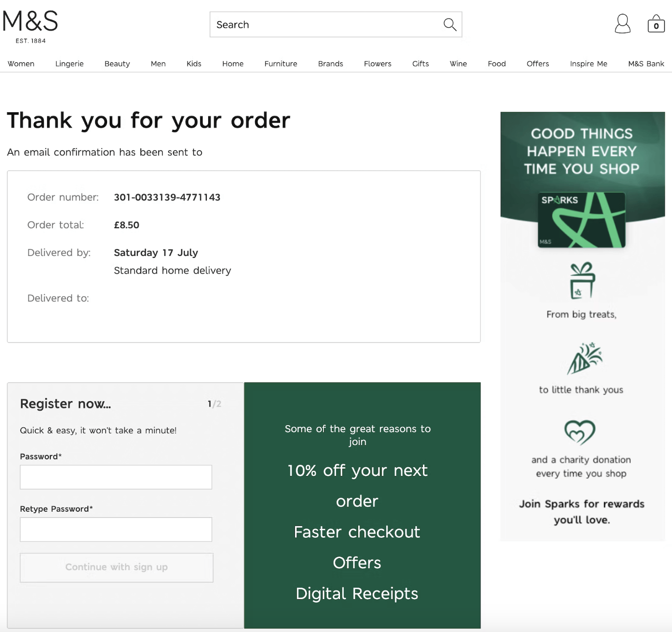Click the Register now heading
This screenshot has width=672, height=632.
click(66, 404)
